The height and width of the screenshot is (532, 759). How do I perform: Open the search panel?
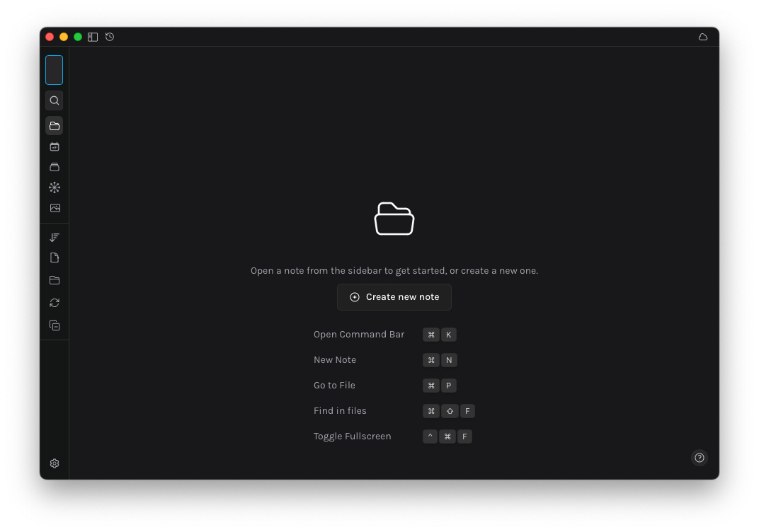(x=54, y=100)
